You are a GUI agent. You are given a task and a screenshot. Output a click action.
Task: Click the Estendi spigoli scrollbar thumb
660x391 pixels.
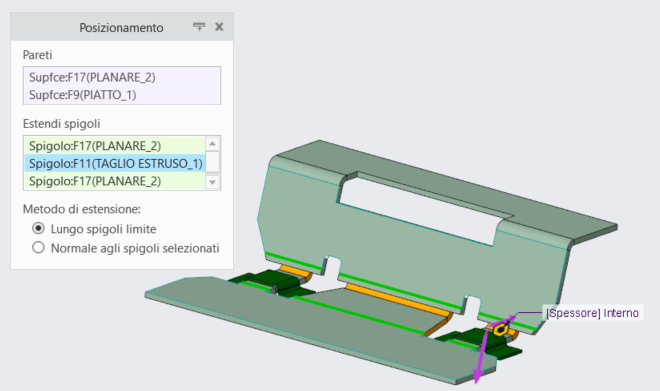(213, 162)
